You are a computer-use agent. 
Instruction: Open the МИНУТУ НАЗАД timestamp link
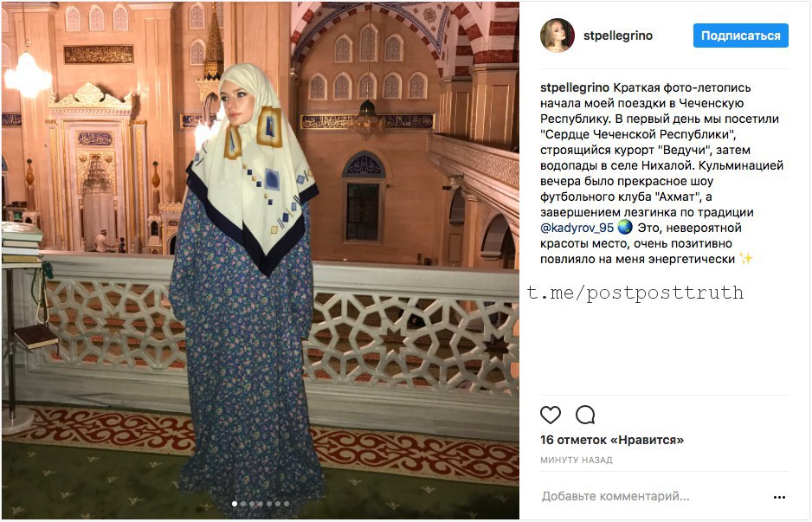(x=577, y=460)
